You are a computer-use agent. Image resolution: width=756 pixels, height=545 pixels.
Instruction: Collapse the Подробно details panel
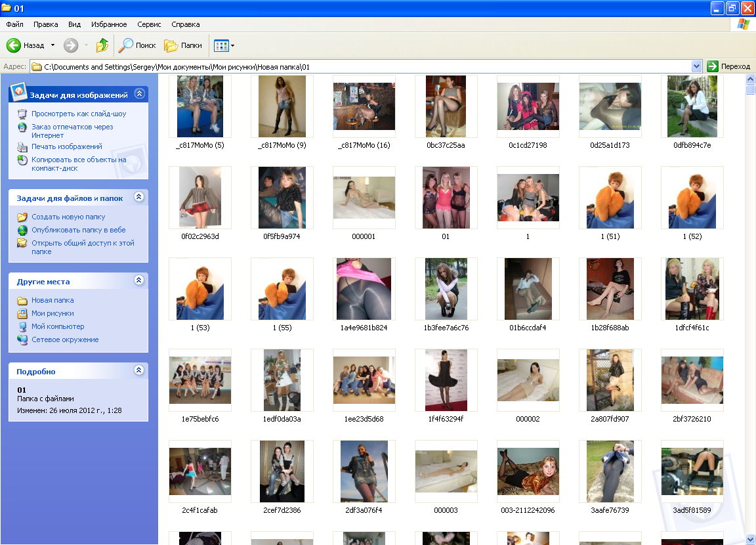tap(139, 370)
